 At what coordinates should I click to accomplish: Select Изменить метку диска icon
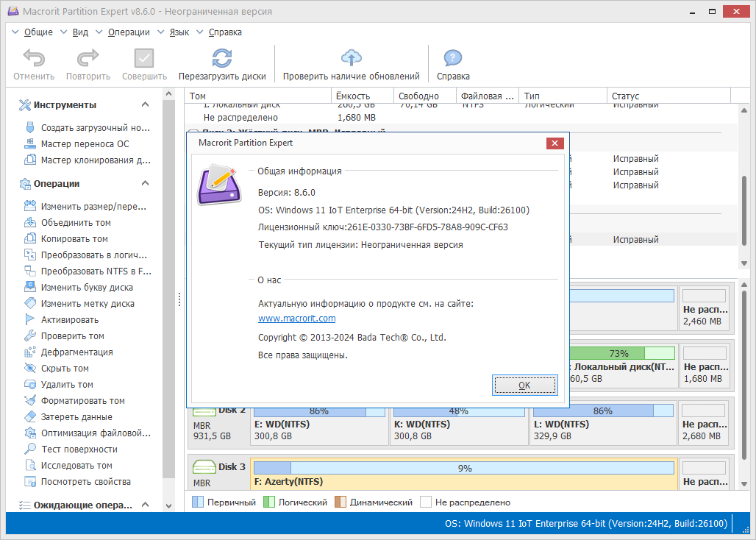30,303
